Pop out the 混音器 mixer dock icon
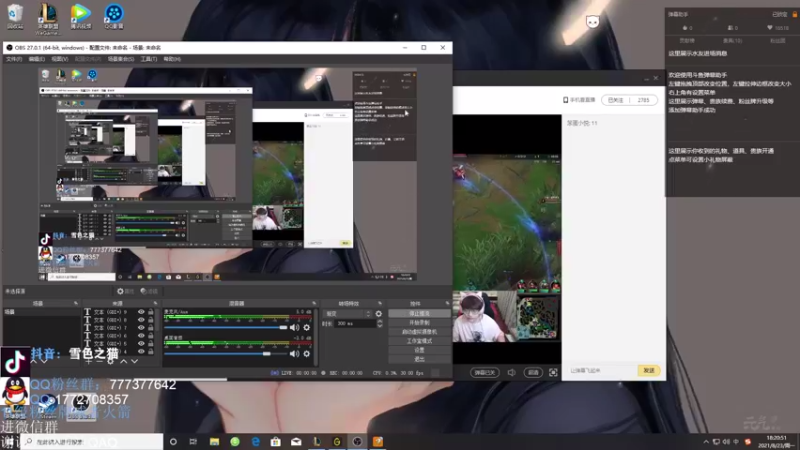Screen dimensions: 800x450 tap(314, 304)
